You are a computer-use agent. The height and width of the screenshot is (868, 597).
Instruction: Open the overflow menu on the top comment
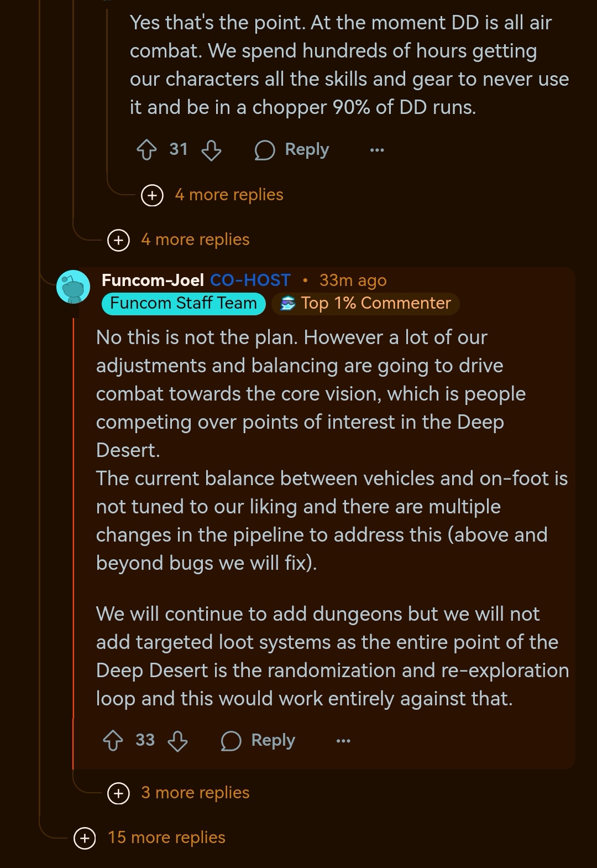[376, 149]
